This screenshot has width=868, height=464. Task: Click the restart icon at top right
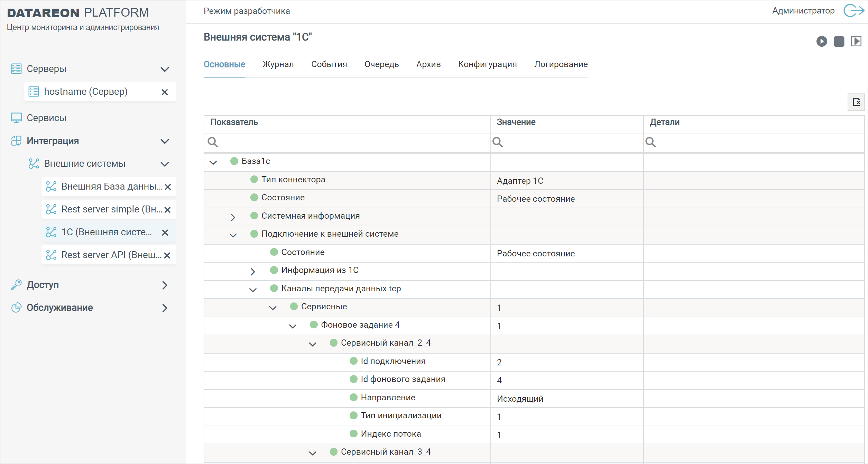[856, 42]
